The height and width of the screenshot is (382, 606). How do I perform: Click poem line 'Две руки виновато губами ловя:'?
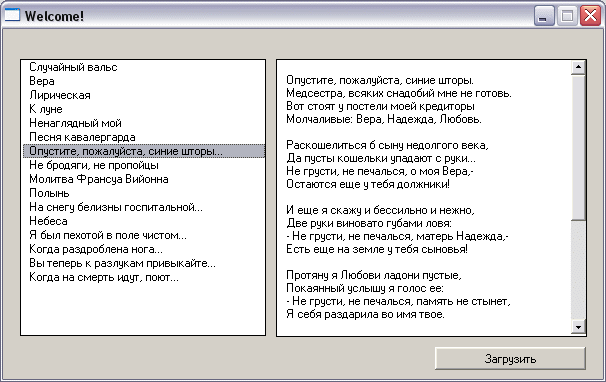369,223
